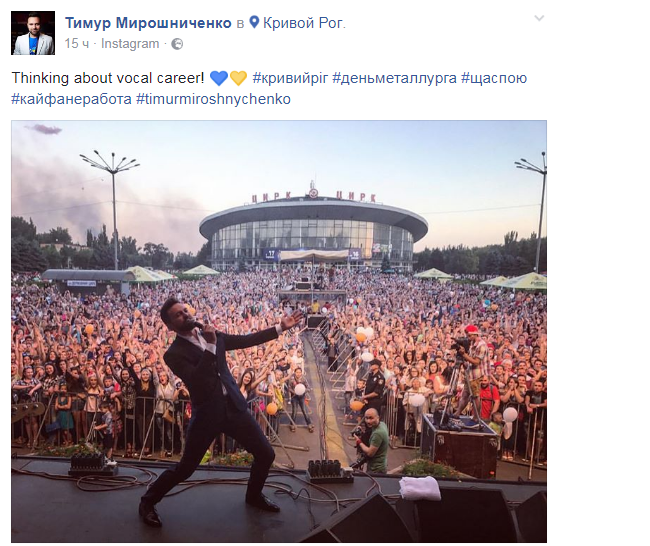The height and width of the screenshot is (546, 650).
Task: Click the author's profile picture thumbnail
Action: point(33,33)
